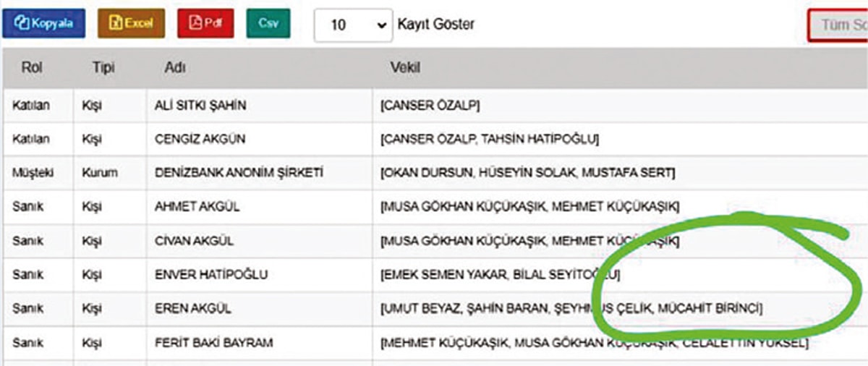Click the blue Kopyala copy button
Screen dimensions: 868x366
click(x=44, y=23)
